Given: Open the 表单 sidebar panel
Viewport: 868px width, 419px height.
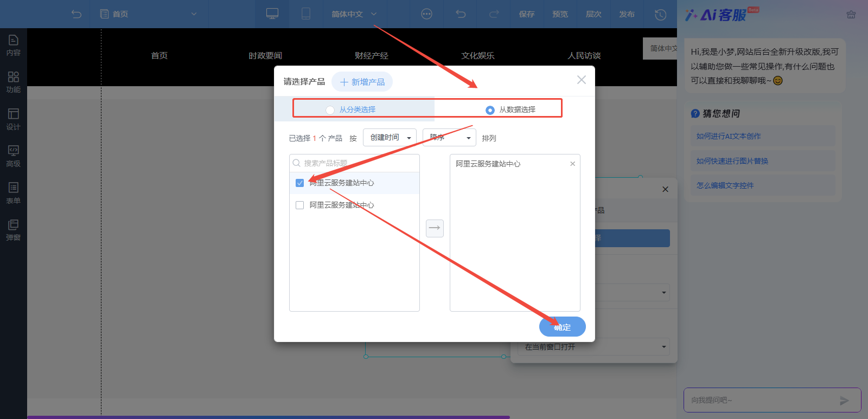Looking at the screenshot, I should pos(13,194).
